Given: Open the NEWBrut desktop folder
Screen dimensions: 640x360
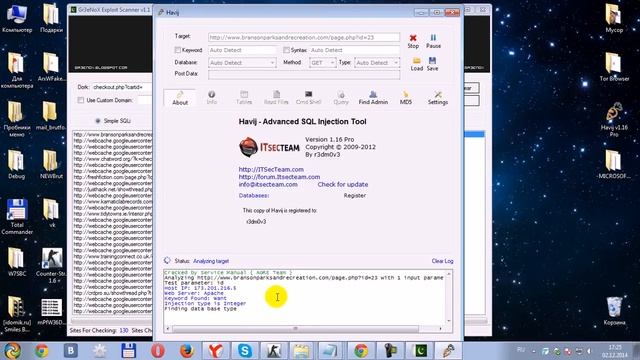Looking at the screenshot, I should click(x=51, y=164).
